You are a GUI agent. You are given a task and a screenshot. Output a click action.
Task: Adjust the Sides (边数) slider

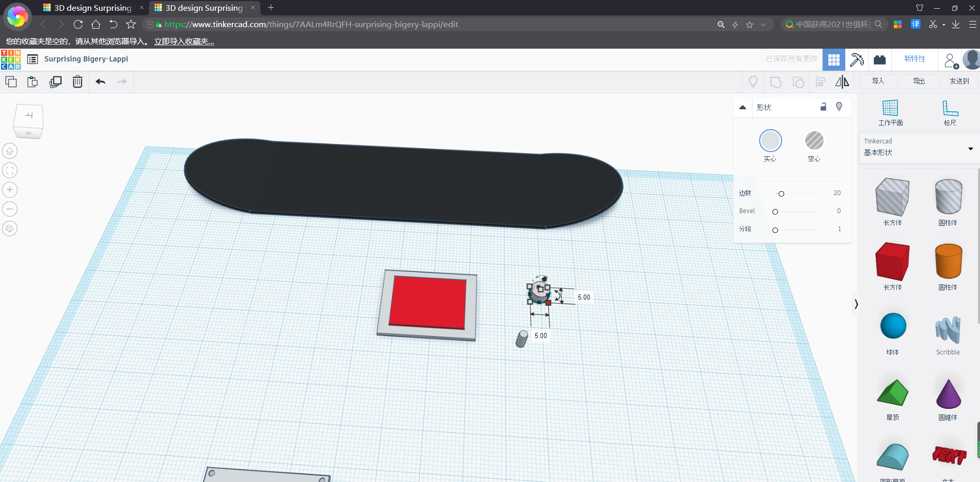(781, 194)
